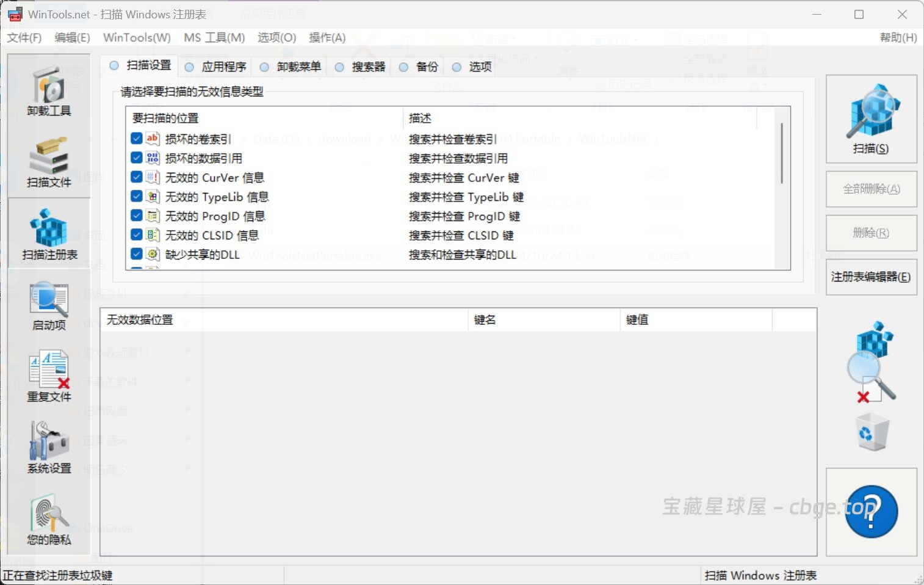
Task: Click the 全部删除(A) button
Action: (872, 189)
